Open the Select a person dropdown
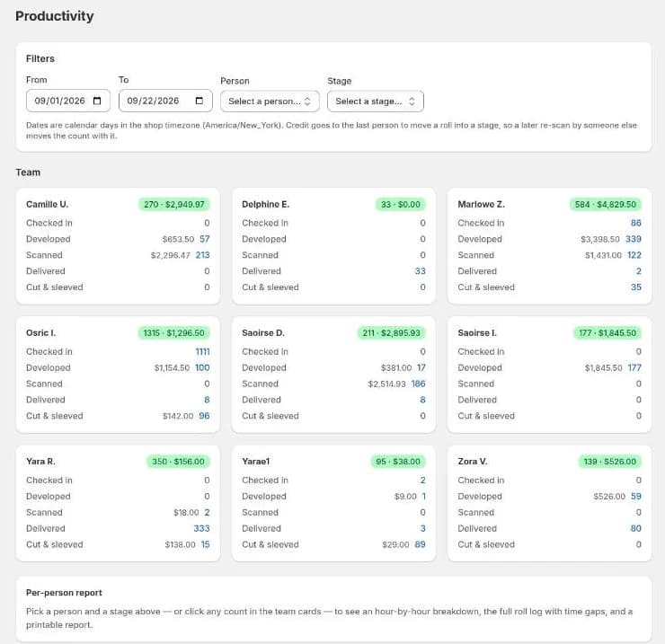 270,101
